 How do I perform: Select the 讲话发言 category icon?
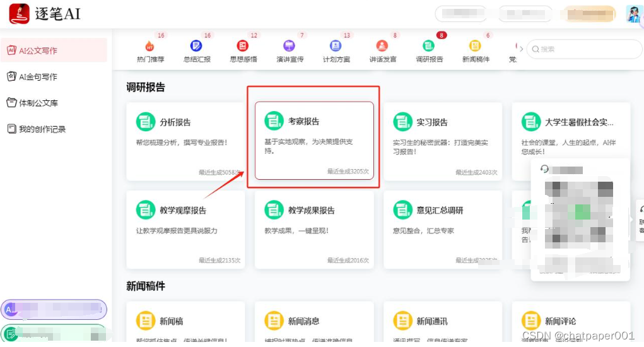[382, 46]
